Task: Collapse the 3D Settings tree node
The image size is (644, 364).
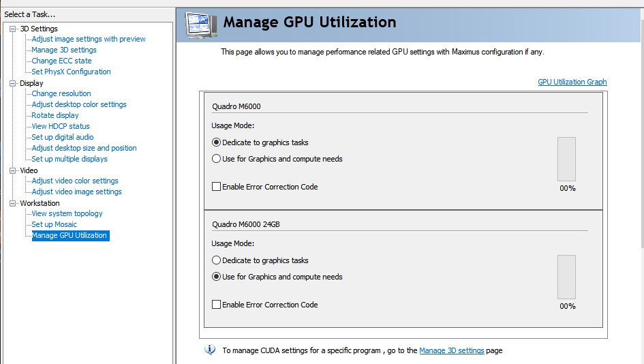Action: pyautogui.click(x=12, y=29)
